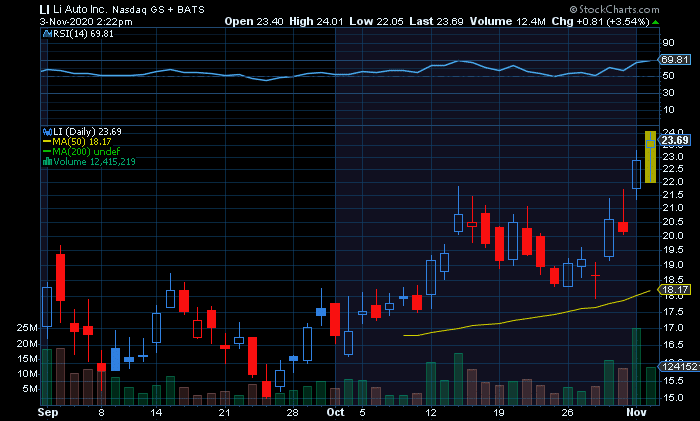The height and width of the screenshot is (421, 700).
Task: Click the 30 level on the RSI axis
Action: point(668,93)
